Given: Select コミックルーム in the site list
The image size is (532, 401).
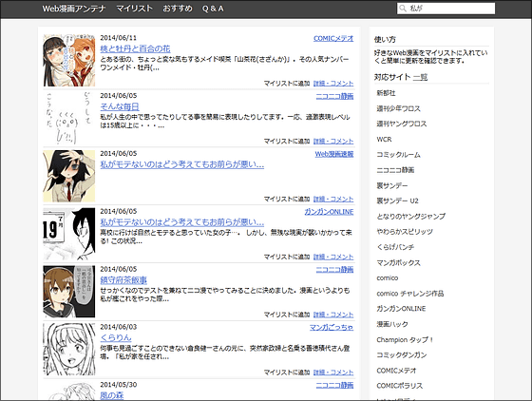Looking at the screenshot, I should [x=398, y=155].
